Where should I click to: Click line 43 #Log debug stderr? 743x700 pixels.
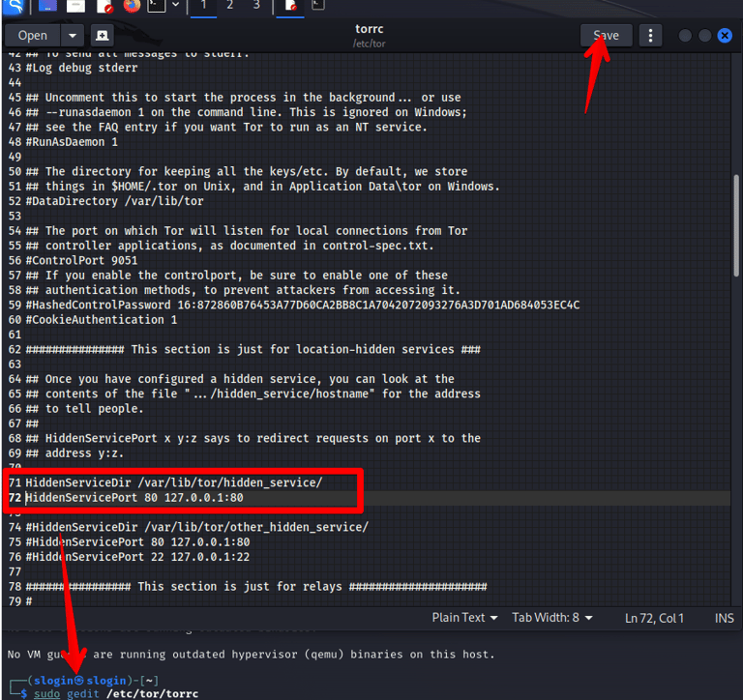(x=81, y=68)
